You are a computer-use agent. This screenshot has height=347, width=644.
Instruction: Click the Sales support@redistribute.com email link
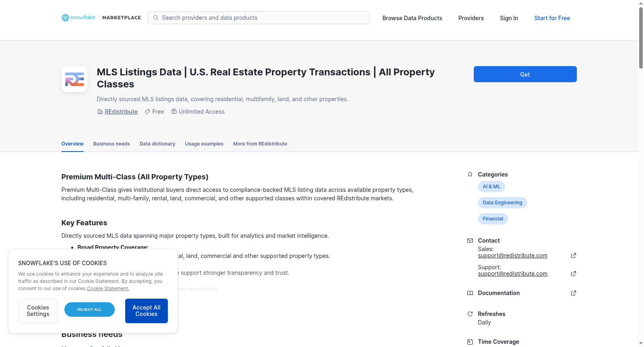[512, 256]
